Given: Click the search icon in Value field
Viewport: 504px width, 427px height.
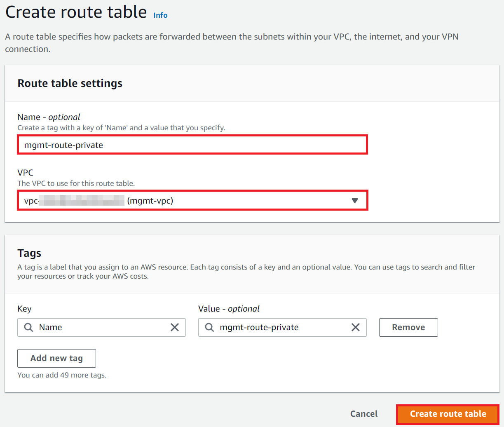Looking at the screenshot, I should tap(209, 327).
